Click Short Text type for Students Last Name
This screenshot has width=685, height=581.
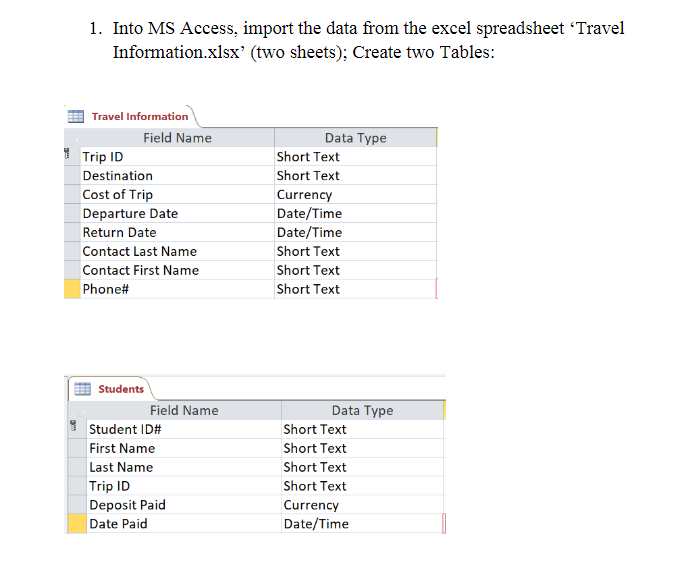coord(363,467)
